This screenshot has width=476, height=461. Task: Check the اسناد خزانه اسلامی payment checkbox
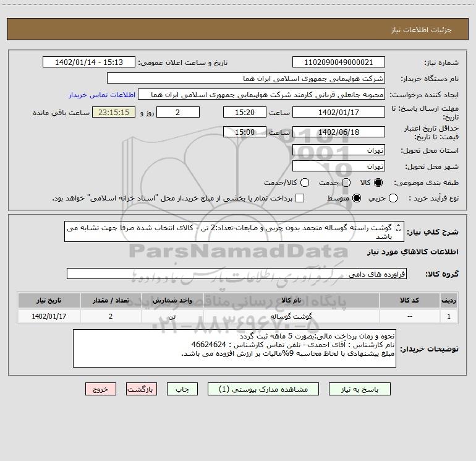300,198
